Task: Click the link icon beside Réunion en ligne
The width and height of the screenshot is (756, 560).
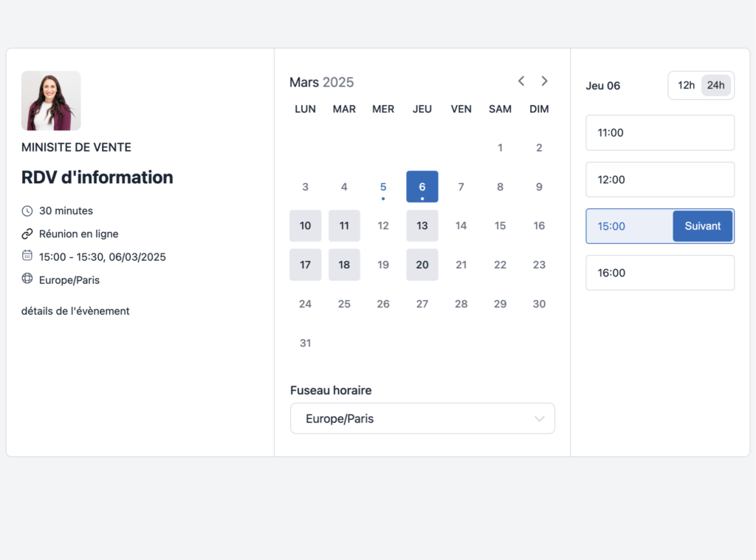Action: 27,234
